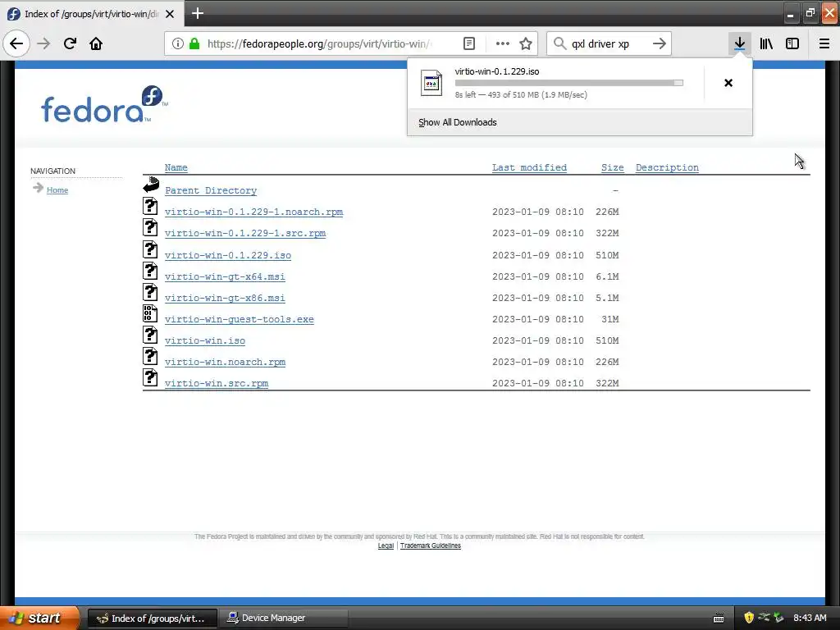Switch to Device Manager in taskbar
Viewport: 840px width, 630px height.
[283, 618]
